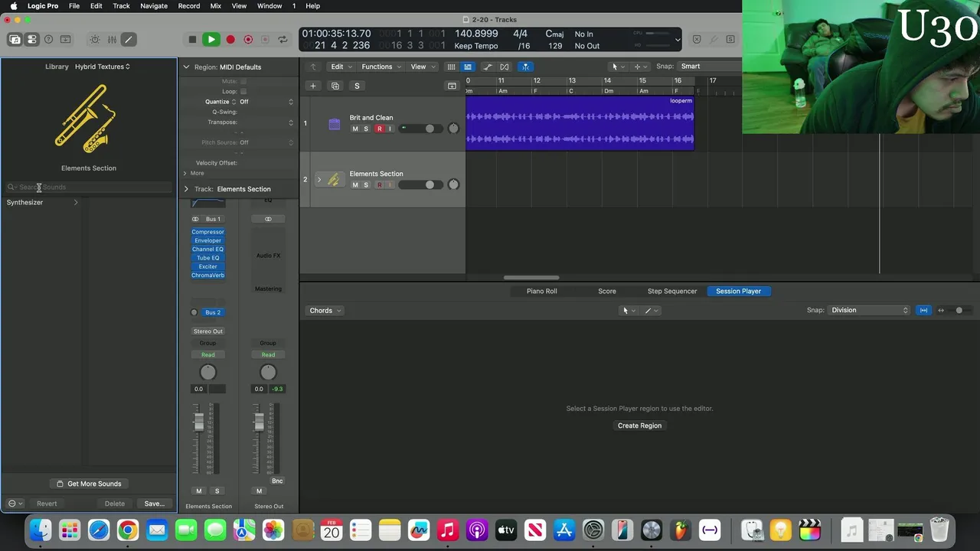Toggle the Inspector panel icon
Viewport: 980px width, 551px height.
31,39
